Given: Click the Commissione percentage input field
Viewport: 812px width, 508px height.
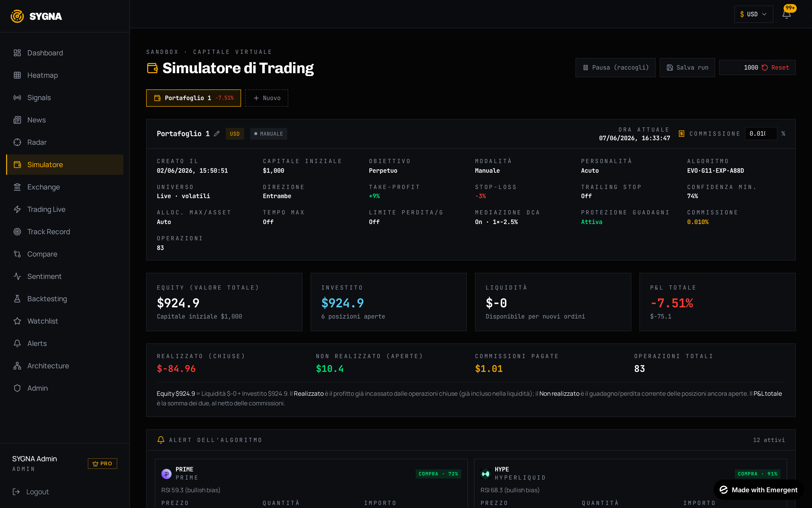Looking at the screenshot, I should click(x=761, y=133).
